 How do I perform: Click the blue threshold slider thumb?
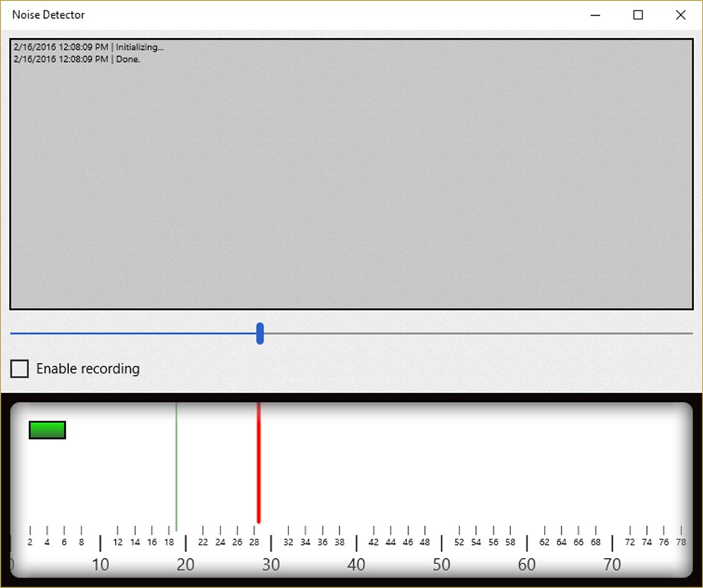(x=259, y=335)
